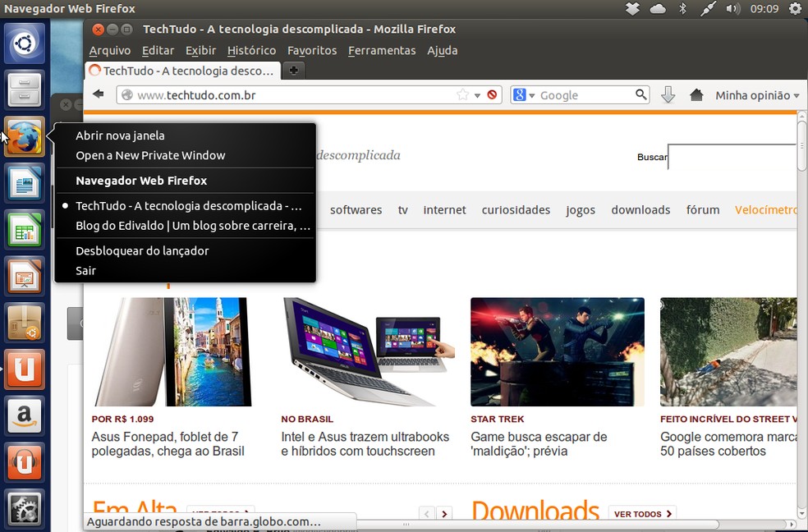
Task: Stop page loading with red stop icon
Action: 492,94
